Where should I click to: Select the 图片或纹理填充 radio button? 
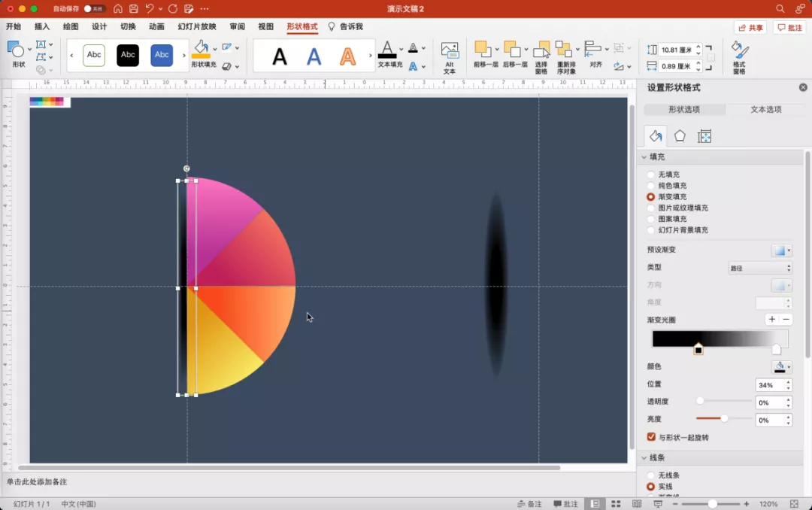[651, 208]
